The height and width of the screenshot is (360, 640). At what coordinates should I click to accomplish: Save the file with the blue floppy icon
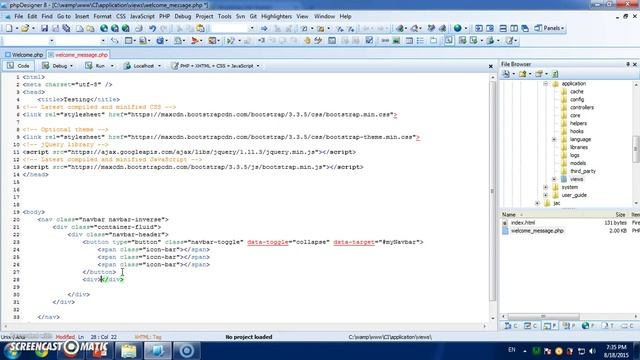tap(44, 28)
